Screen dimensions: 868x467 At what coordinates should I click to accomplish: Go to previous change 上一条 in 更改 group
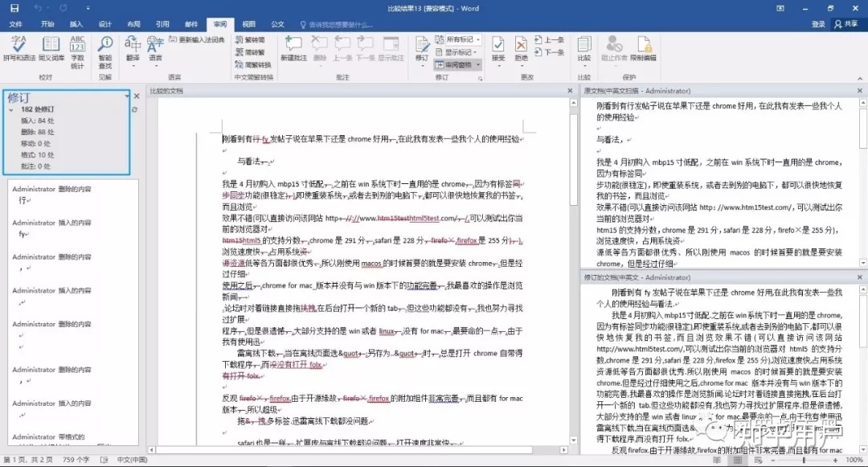[x=549, y=40]
